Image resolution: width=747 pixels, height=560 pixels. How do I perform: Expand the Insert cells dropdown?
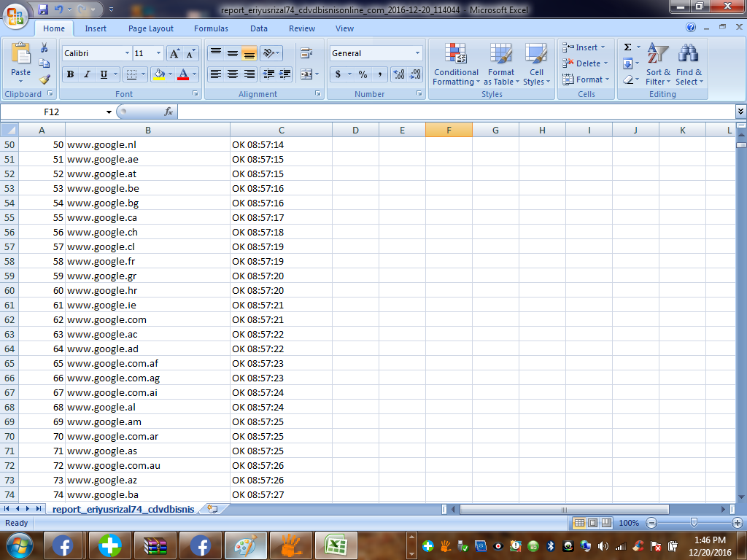[x=603, y=47]
